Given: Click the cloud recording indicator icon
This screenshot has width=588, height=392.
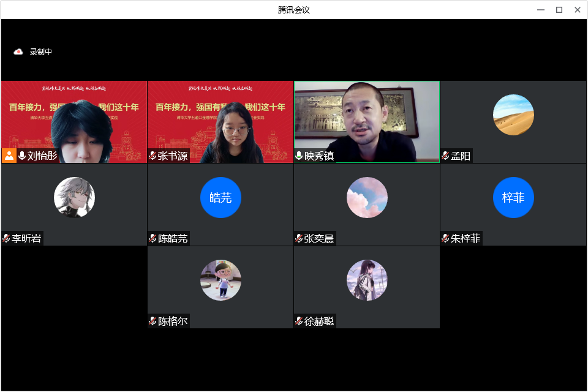Looking at the screenshot, I should (x=18, y=52).
